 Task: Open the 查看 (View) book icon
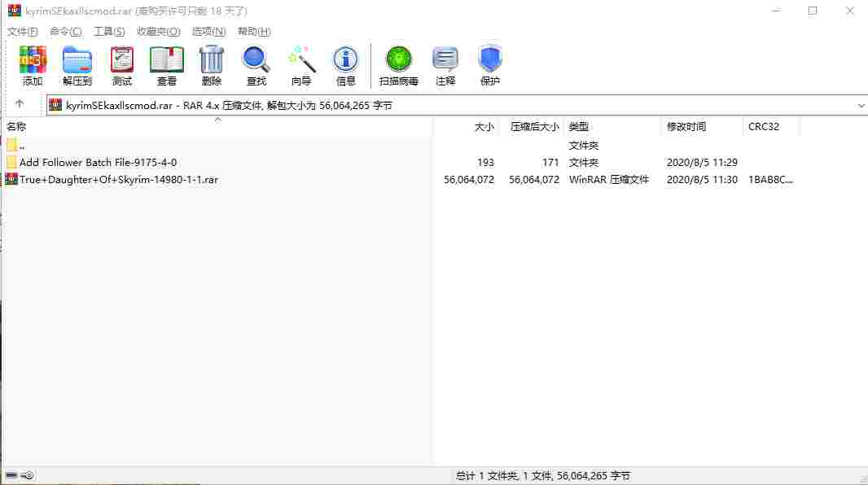coord(167,65)
